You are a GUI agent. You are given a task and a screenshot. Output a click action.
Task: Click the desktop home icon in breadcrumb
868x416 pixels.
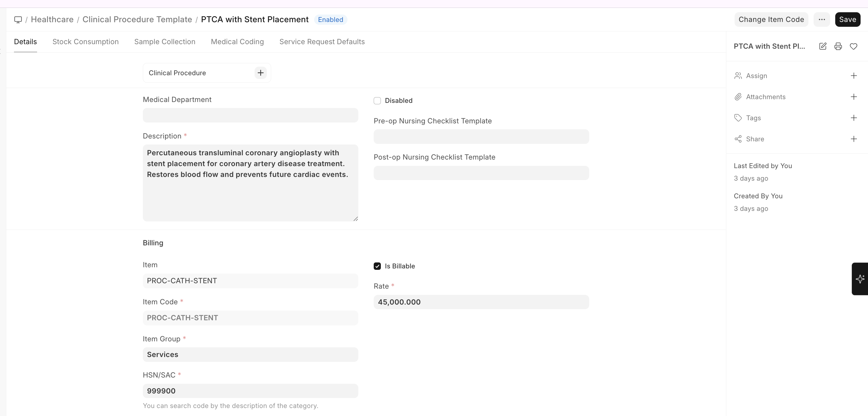coord(18,20)
